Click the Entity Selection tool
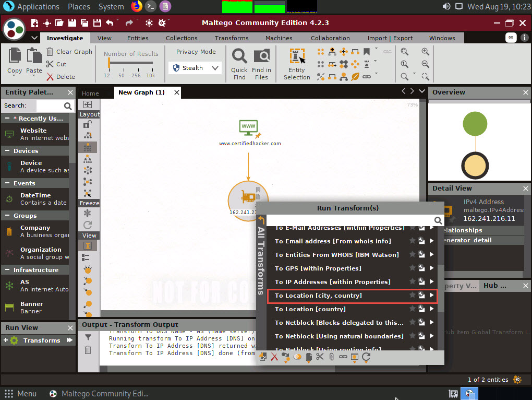 (297, 64)
